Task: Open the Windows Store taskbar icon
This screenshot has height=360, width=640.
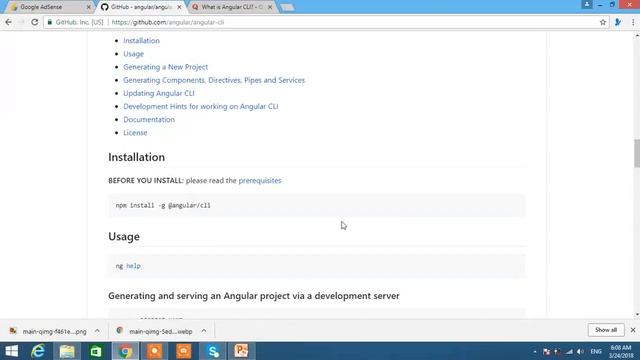Action: [x=96, y=351]
